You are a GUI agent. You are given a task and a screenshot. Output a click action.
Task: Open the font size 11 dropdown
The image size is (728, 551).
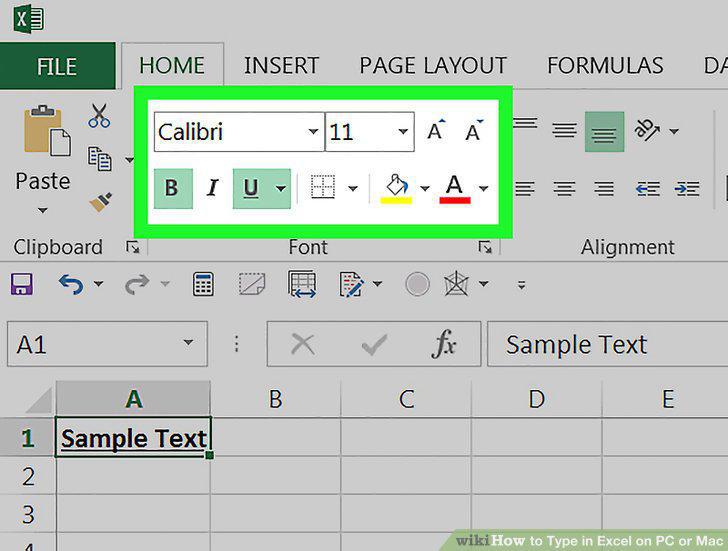pyautogui.click(x=403, y=132)
